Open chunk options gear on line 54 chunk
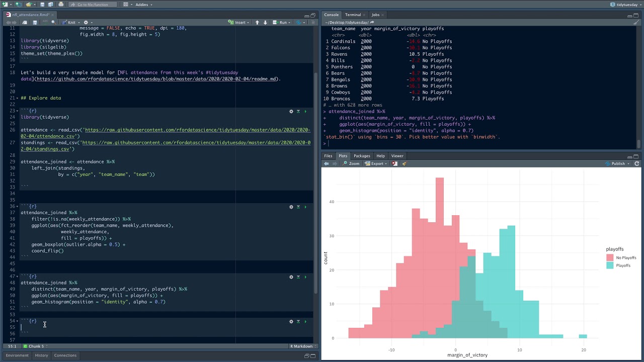The height and width of the screenshot is (362, 644). (291, 321)
